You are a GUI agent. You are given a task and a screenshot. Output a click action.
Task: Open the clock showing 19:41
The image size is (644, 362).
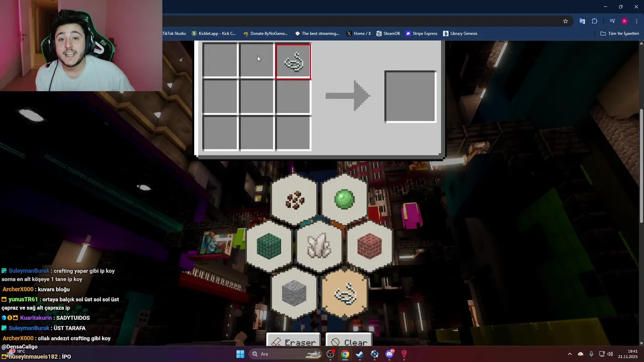point(627,354)
